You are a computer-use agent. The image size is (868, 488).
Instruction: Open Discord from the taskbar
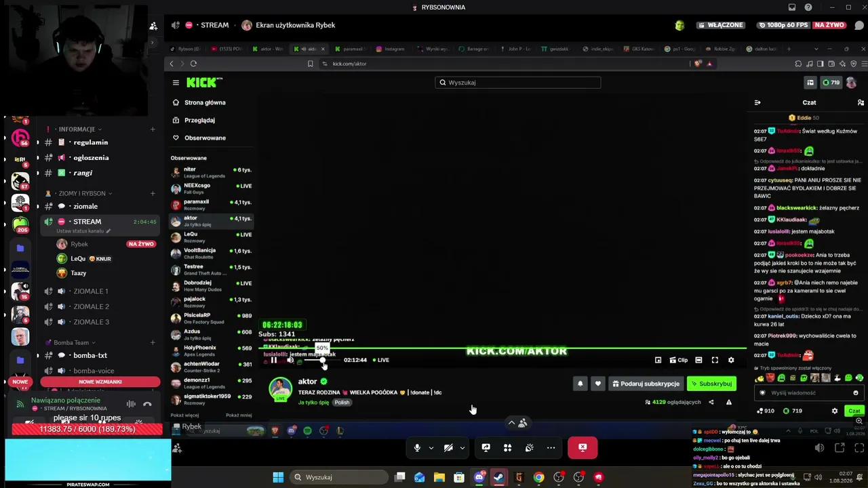point(479,477)
